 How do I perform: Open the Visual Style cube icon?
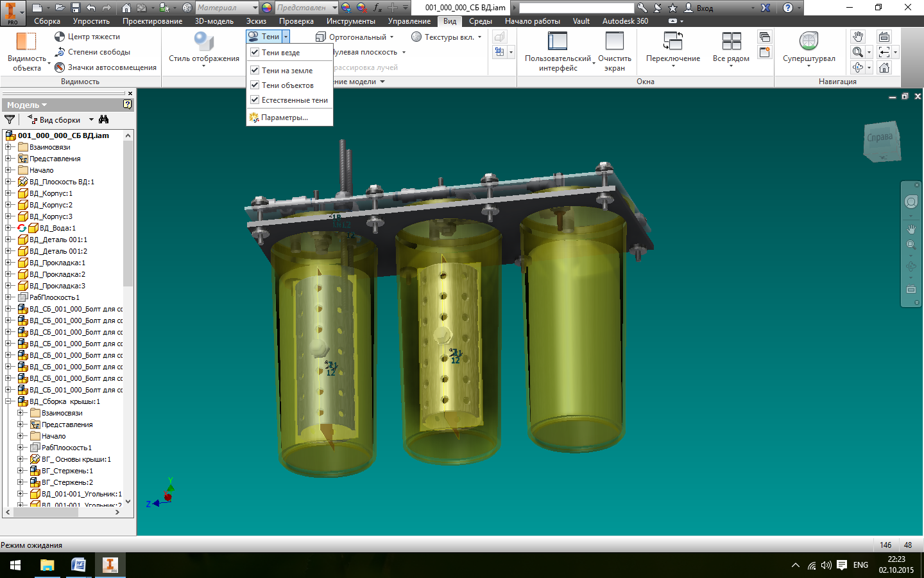tap(204, 41)
